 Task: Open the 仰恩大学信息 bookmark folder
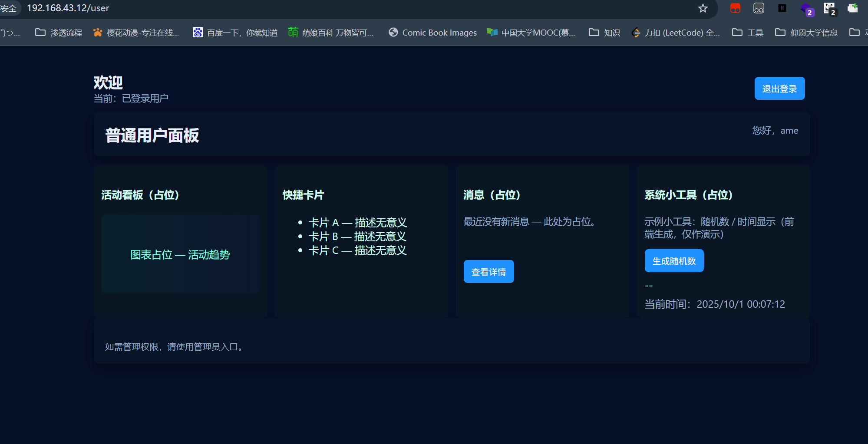click(x=806, y=33)
